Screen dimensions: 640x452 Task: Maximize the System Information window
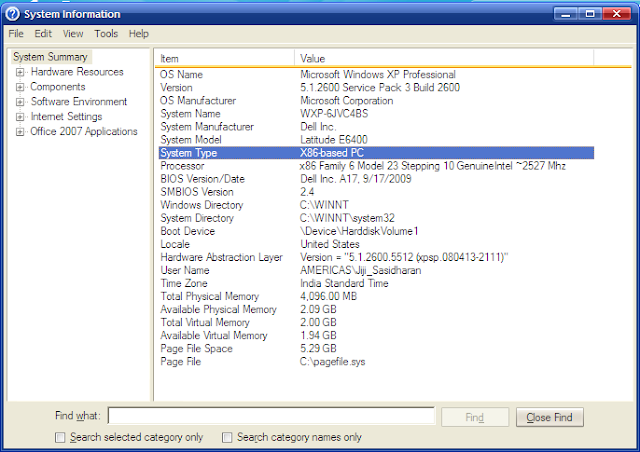click(x=590, y=14)
